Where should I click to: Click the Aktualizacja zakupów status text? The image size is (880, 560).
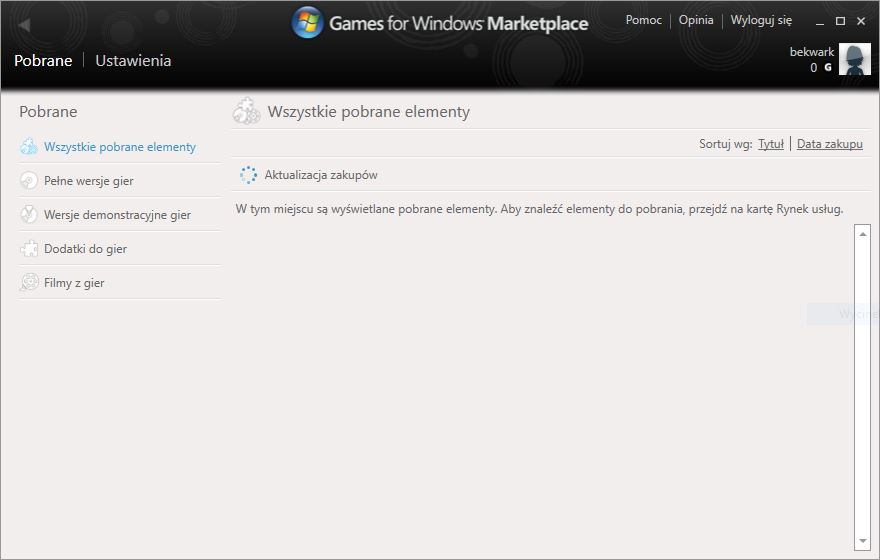pyautogui.click(x=321, y=175)
